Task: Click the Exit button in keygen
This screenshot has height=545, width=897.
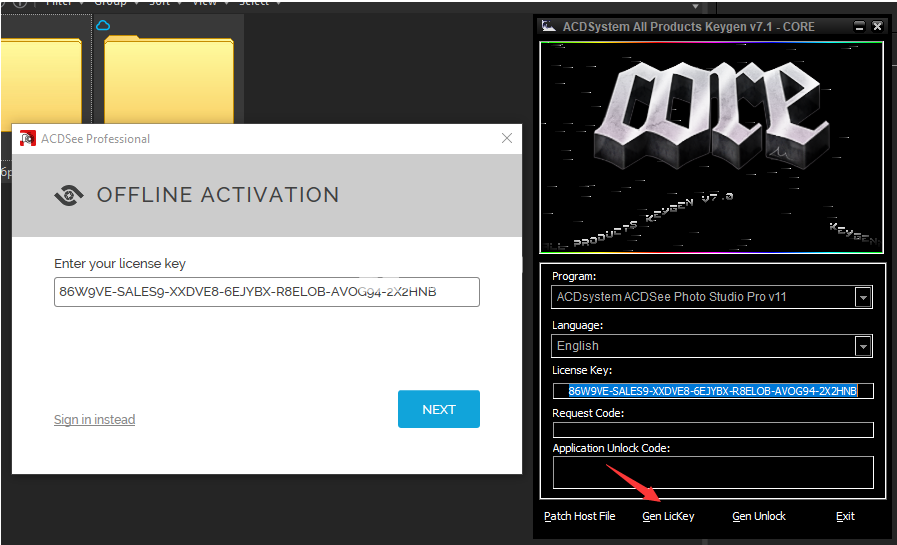Action: pos(845,516)
